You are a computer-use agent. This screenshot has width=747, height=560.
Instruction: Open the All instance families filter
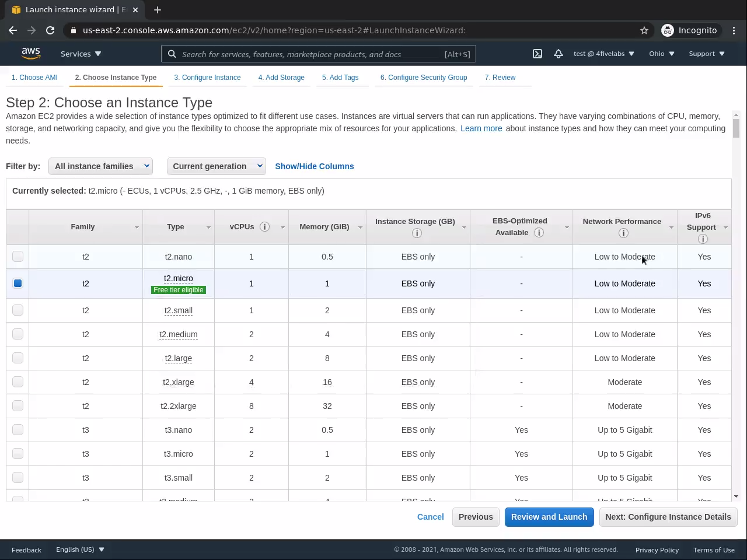(100, 166)
